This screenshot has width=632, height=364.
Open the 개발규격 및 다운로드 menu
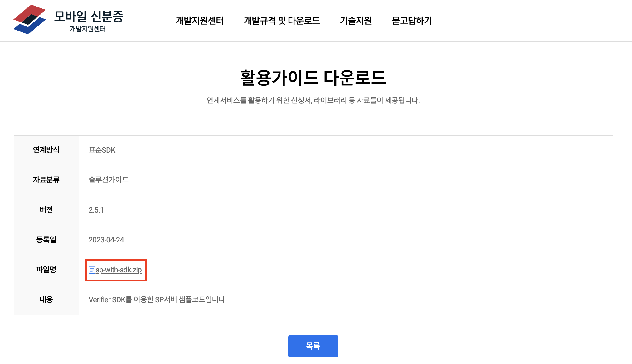(282, 21)
